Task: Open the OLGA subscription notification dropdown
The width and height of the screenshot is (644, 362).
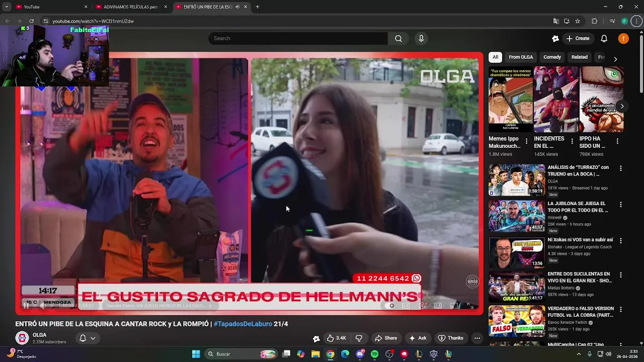Action: [x=88, y=338]
